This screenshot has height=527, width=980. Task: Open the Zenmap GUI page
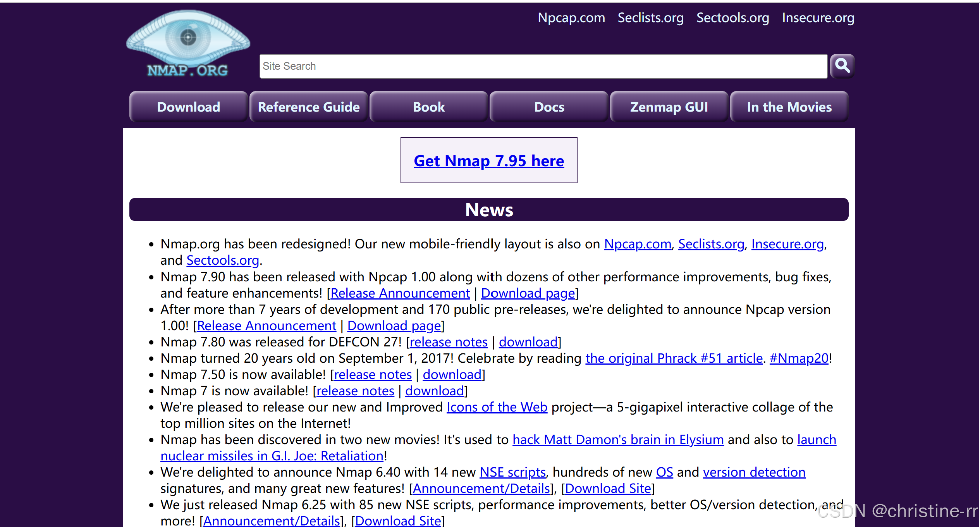coord(669,107)
